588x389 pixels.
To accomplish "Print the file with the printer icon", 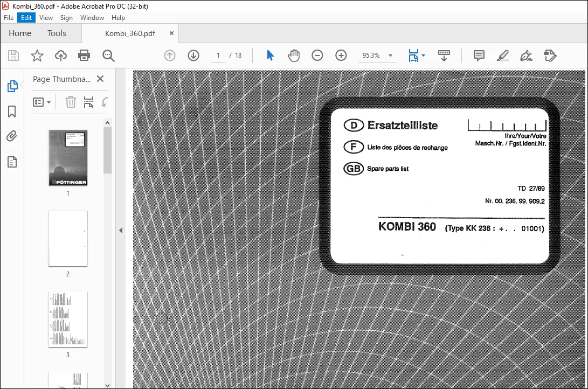I will pyautogui.click(x=84, y=55).
